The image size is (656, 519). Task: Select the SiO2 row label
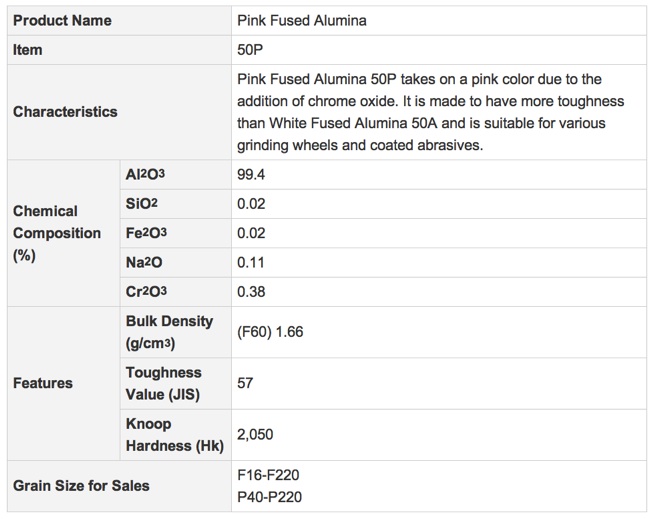pos(141,204)
